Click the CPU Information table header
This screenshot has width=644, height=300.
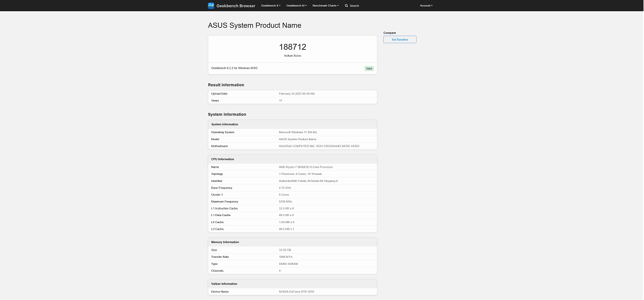coord(222,159)
